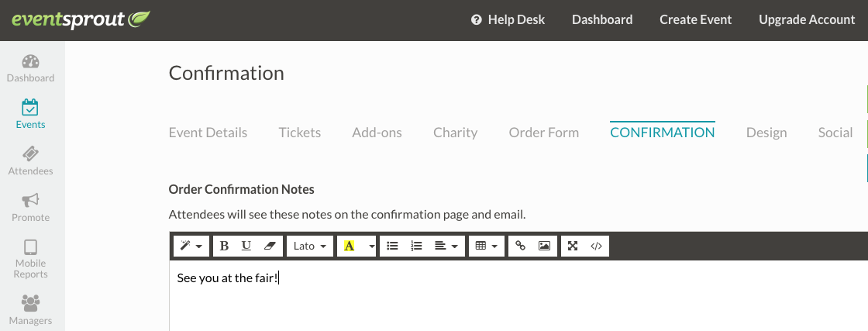Switch to the Tickets tab
This screenshot has height=331, width=868.
point(300,133)
